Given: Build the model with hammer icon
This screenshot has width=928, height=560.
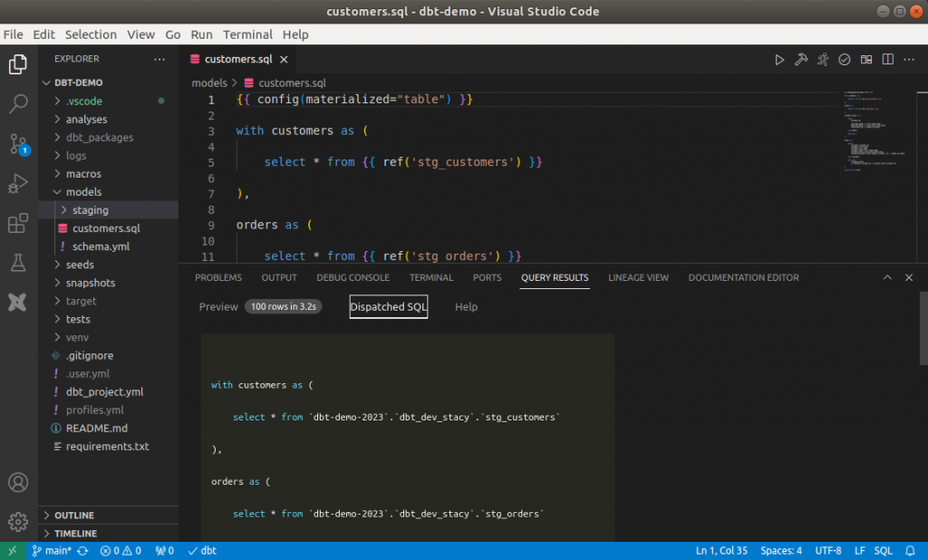Looking at the screenshot, I should (x=801, y=60).
